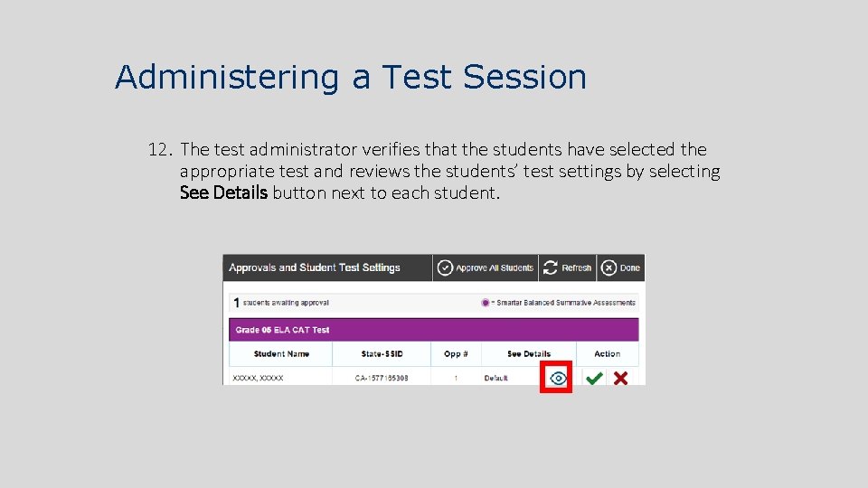Click the students awaiting approval count

click(237, 303)
